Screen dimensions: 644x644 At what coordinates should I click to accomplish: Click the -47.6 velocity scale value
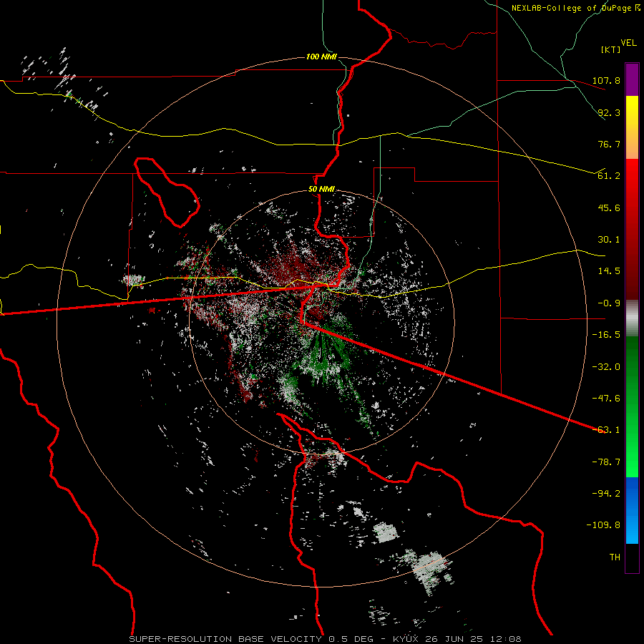coord(606,399)
